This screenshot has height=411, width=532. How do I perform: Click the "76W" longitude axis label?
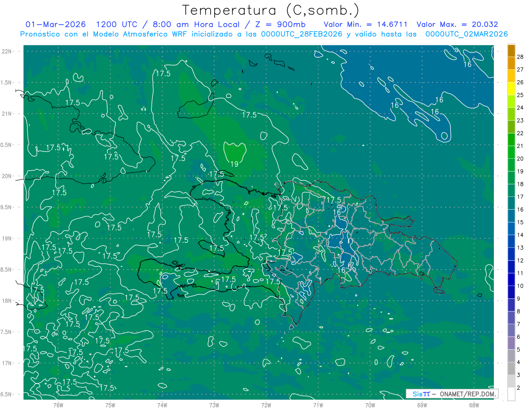pos(58,405)
